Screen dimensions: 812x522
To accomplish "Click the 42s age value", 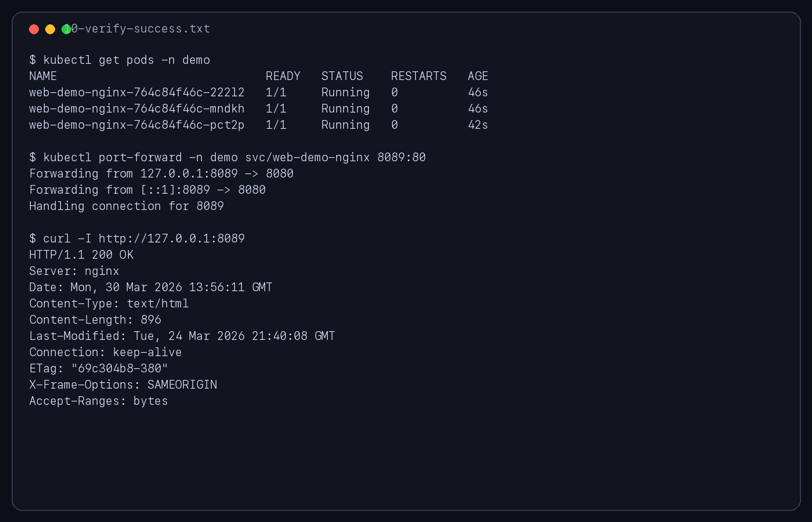I will [x=478, y=125].
